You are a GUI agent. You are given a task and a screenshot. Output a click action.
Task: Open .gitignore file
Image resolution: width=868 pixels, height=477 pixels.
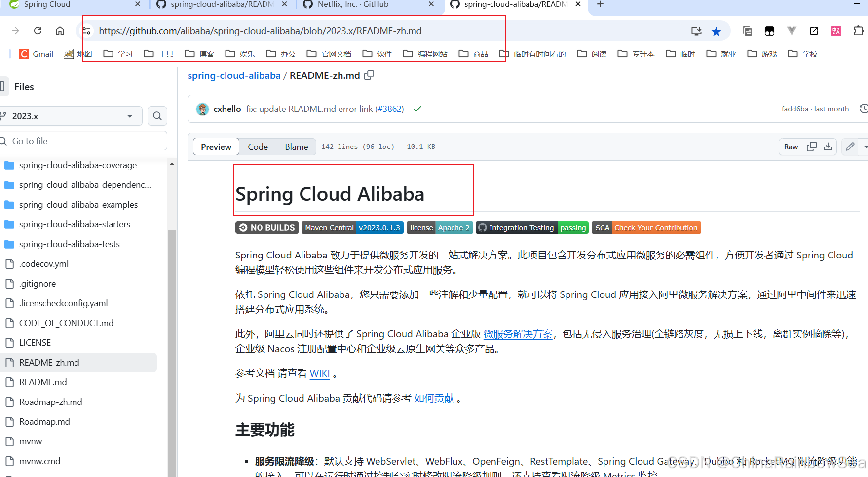pyautogui.click(x=38, y=284)
